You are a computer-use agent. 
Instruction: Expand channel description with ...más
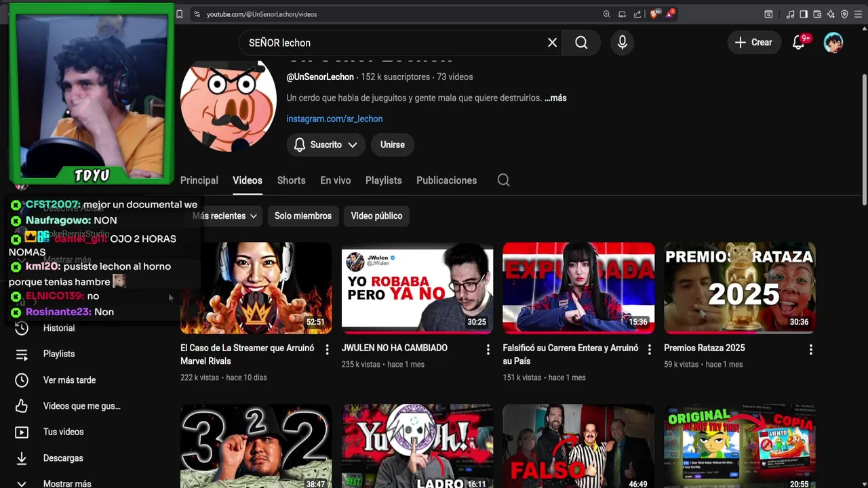pos(555,98)
